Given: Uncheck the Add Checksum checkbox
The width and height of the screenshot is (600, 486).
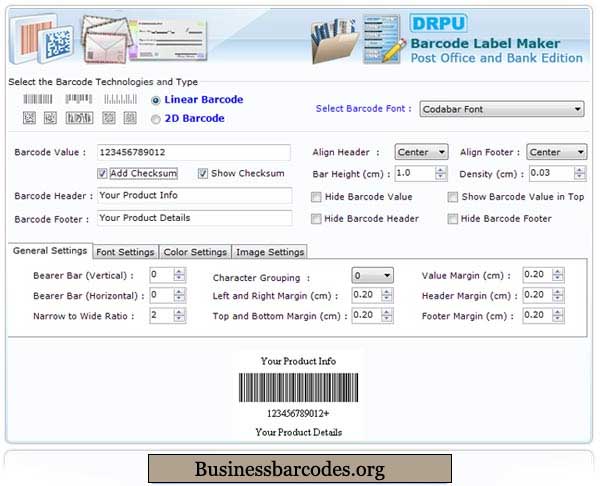Looking at the screenshot, I should 102,173.
